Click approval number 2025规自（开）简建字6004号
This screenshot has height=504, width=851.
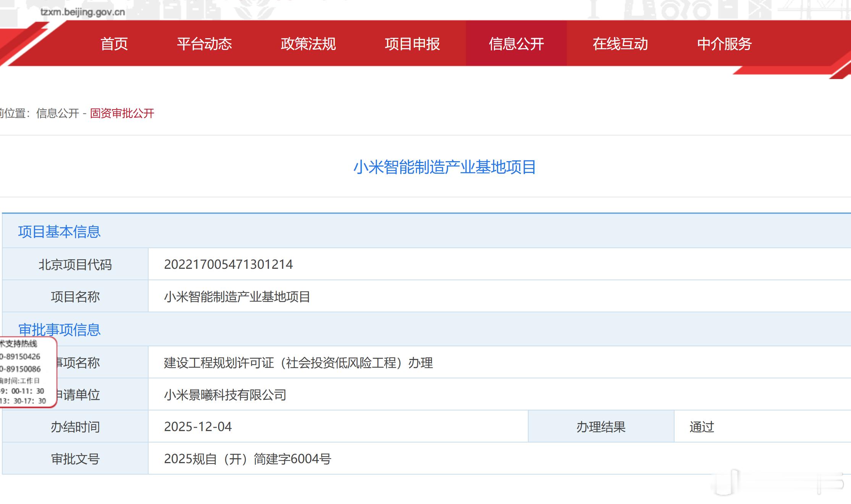[247, 459]
